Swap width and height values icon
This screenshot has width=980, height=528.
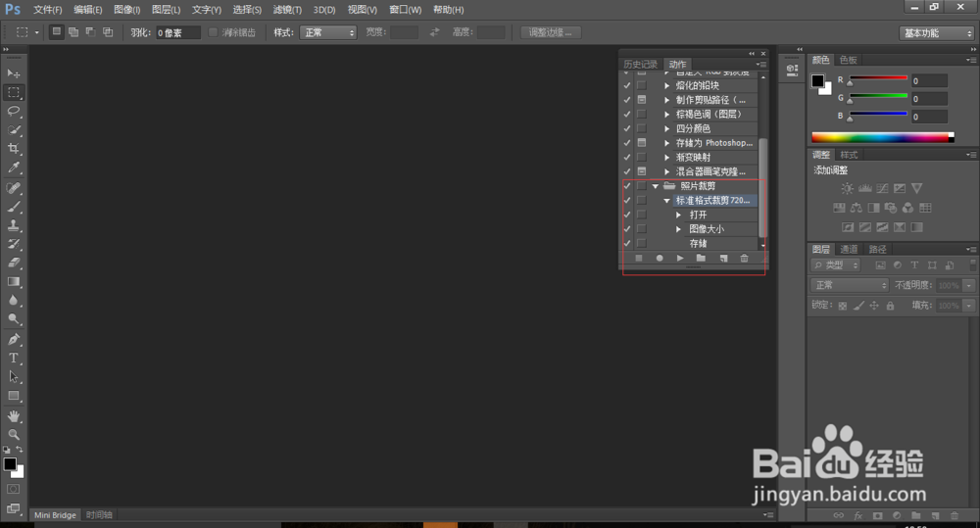434,32
